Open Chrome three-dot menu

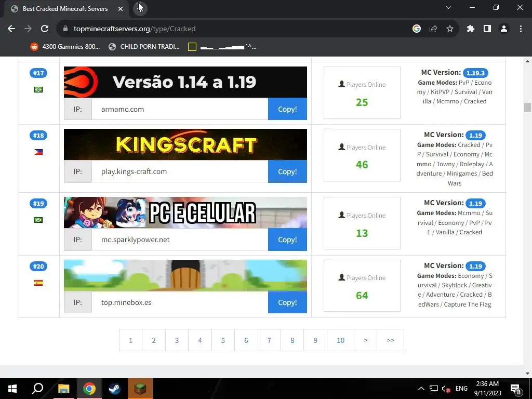coord(521,29)
